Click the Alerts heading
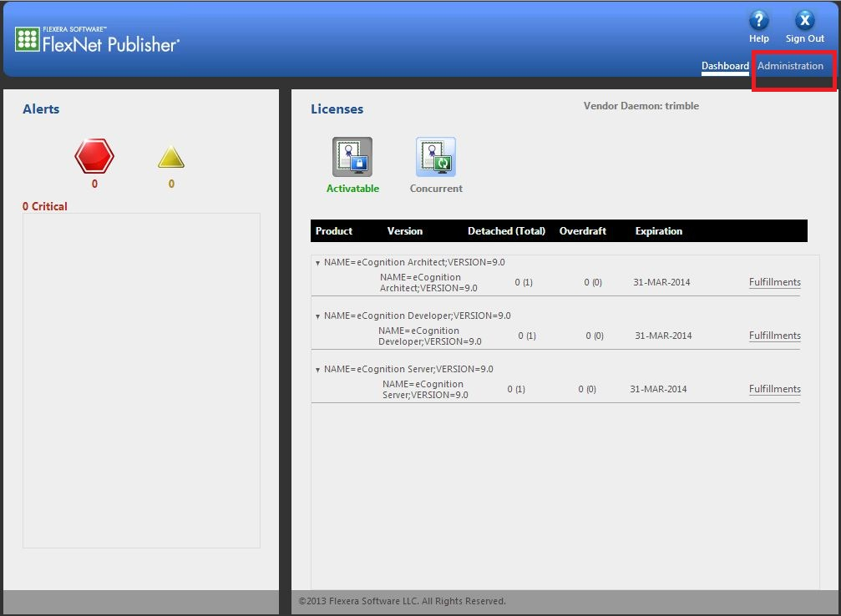Viewport: 841px width, 616px height. pyautogui.click(x=41, y=109)
